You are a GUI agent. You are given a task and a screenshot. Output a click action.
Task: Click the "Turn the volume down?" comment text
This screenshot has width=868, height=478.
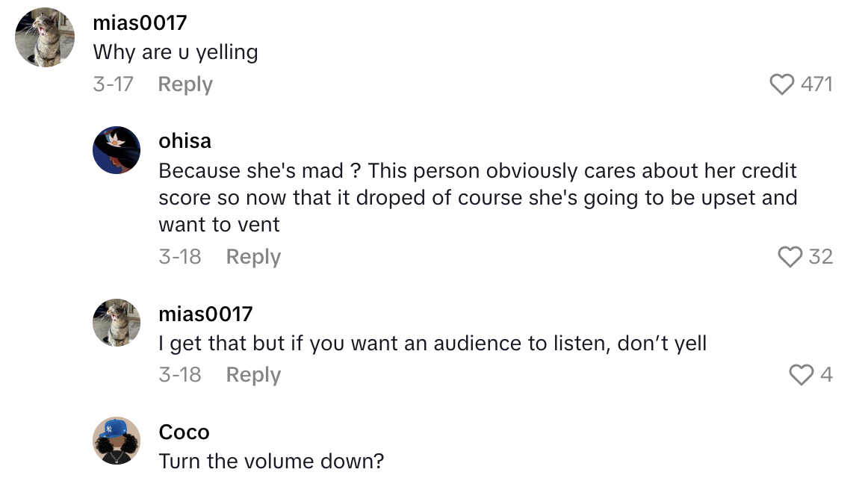pyautogui.click(x=271, y=462)
